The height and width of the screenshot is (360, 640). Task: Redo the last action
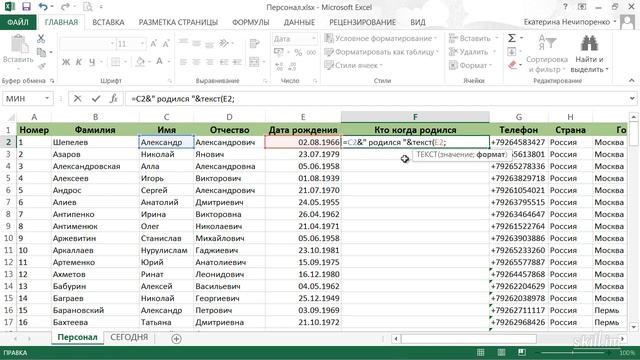click(64, 7)
